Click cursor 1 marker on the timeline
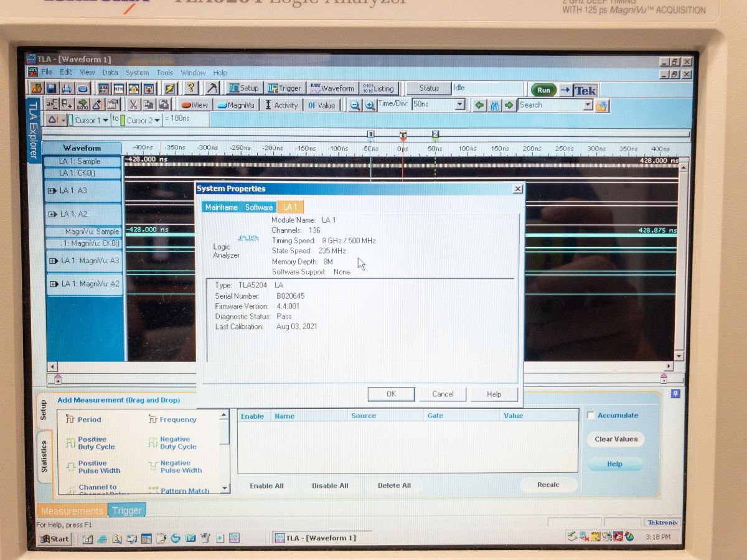Screen dimensions: 747x560 (370, 134)
